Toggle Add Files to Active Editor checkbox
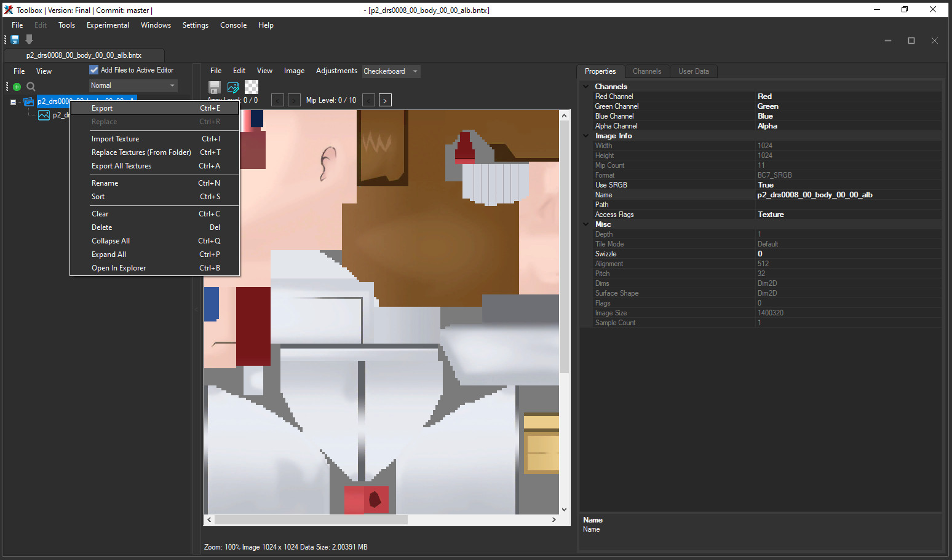The width and height of the screenshot is (952, 560). (94, 70)
